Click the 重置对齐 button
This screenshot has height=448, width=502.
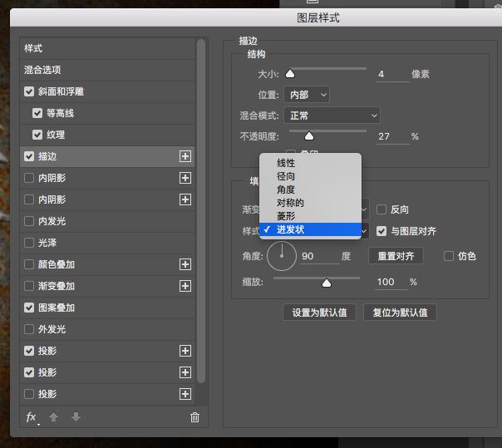396,256
